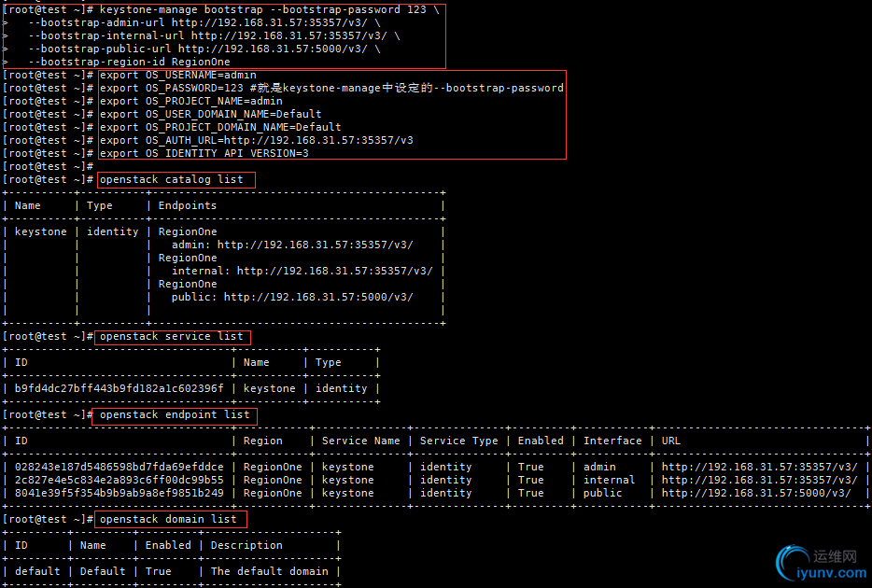Click 'Interface' column header

pyautogui.click(x=612, y=441)
